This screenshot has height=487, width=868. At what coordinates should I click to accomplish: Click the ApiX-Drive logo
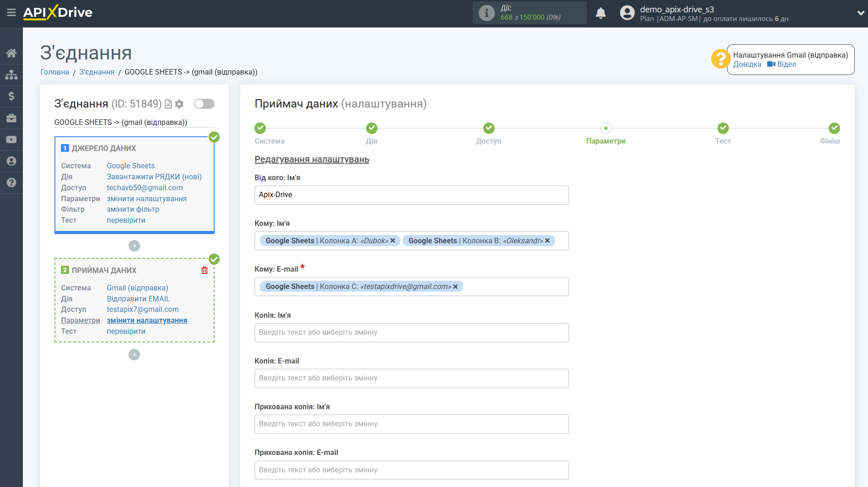58,12
